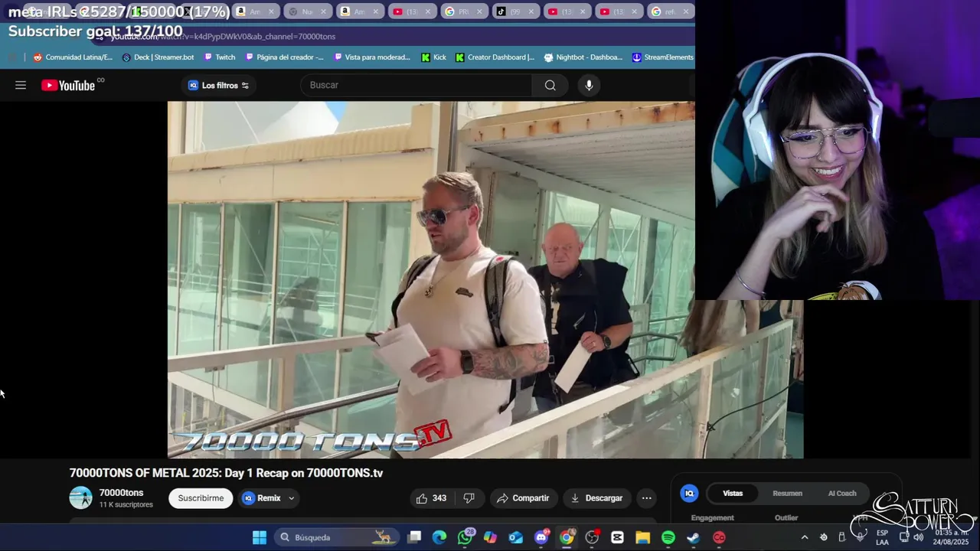Switch to the TikTok browser tab

(x=510, y=11)
